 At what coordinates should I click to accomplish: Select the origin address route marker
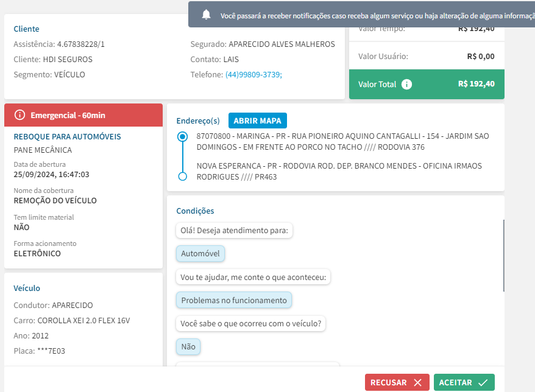coord(183,137)
